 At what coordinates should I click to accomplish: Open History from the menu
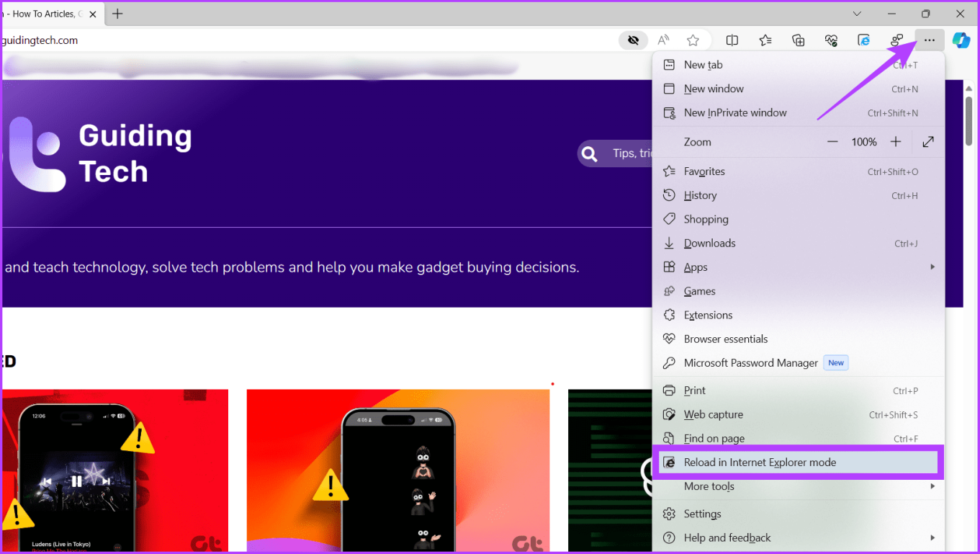click(x=700, y=195)
